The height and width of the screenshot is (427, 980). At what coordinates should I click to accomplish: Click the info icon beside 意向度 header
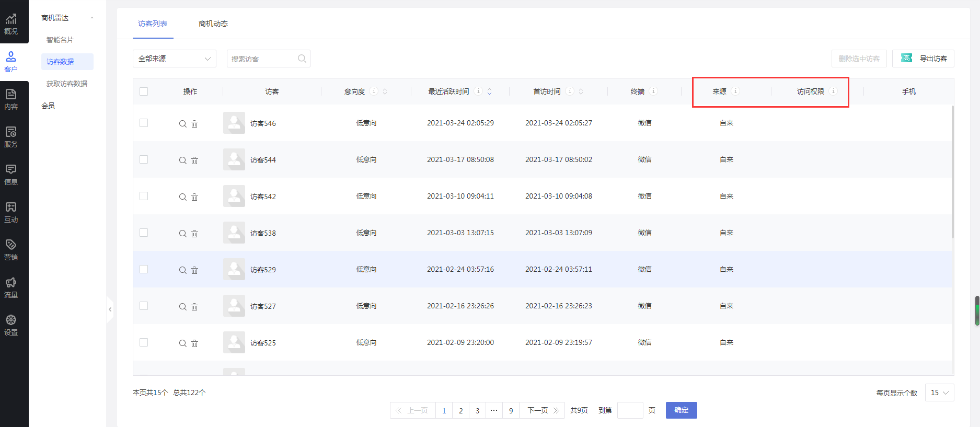tap(374, 91)
